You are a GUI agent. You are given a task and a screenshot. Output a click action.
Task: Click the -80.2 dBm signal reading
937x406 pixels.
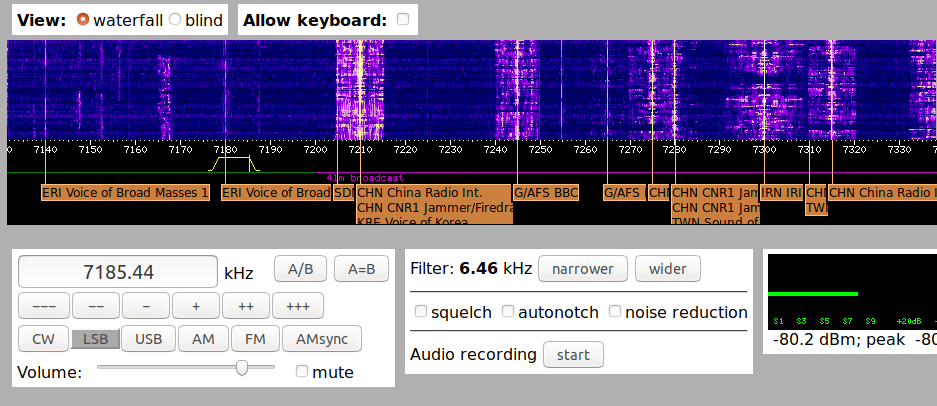810,340
